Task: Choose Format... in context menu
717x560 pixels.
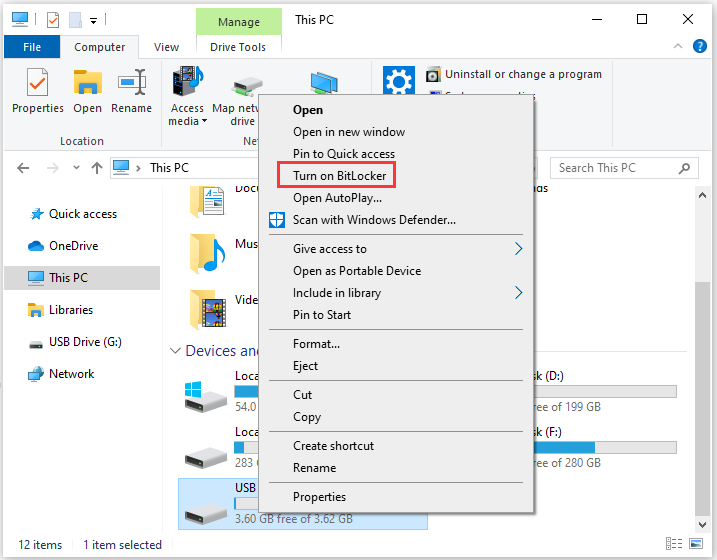Action: pos(396,344)
